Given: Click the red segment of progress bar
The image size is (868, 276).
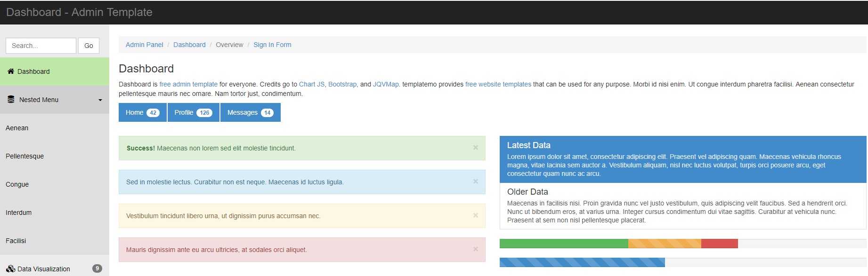Looking at the screenshot, I should coord(719,244).
